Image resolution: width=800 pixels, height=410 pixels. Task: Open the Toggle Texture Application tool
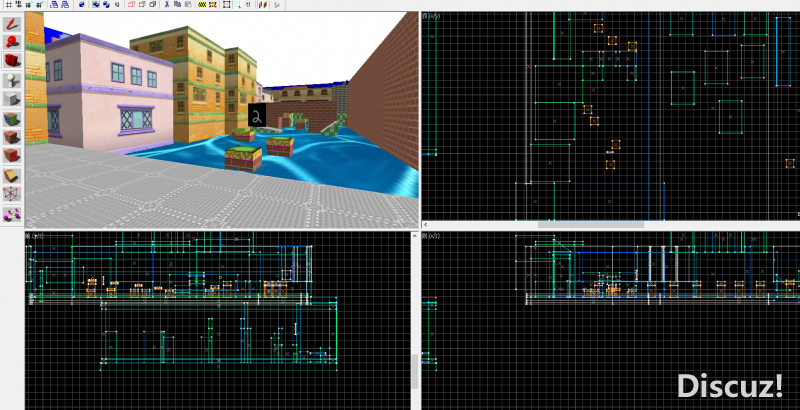click(12, 118)
